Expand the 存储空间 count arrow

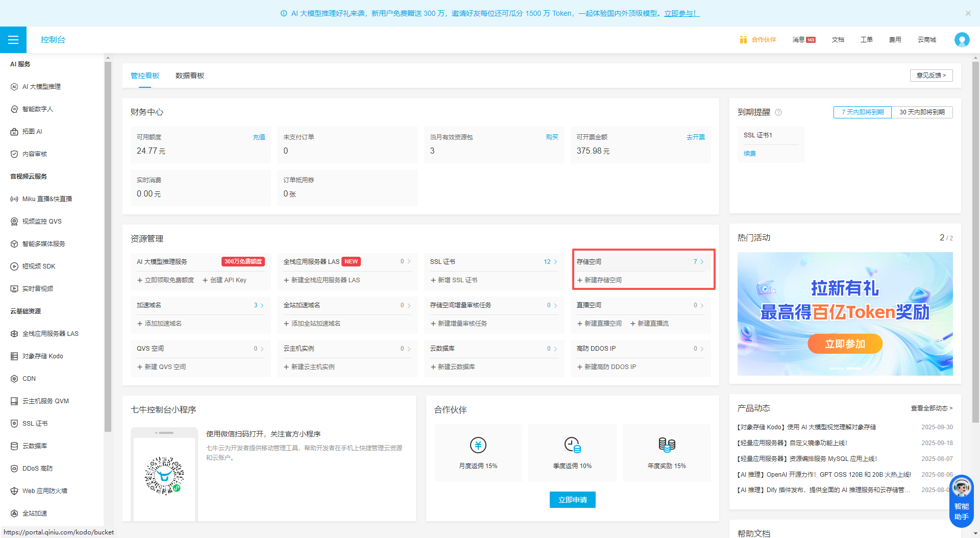pyautogui.click(x=702, y=262)
